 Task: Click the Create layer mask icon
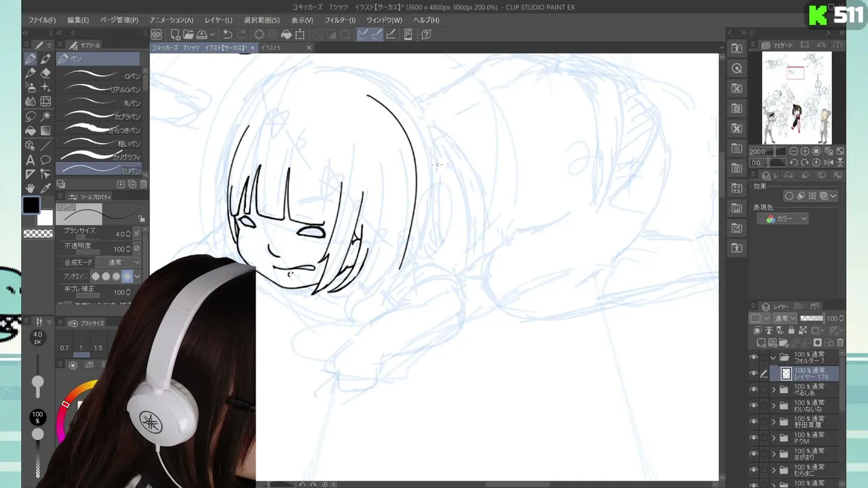tap(818, 343)
